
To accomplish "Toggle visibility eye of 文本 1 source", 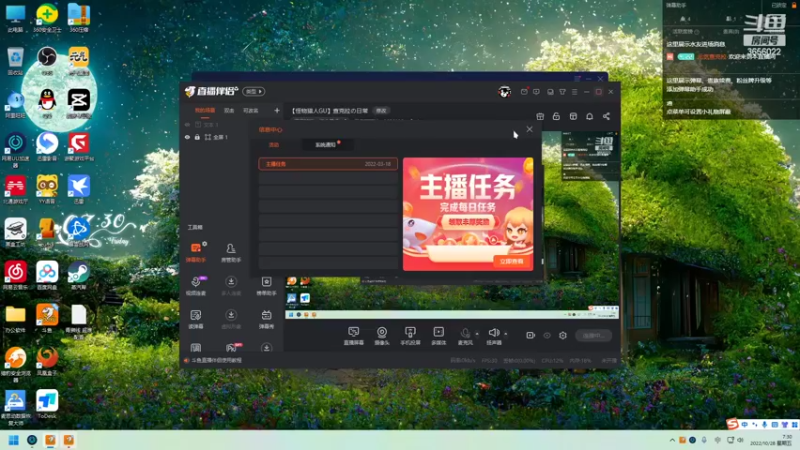I will (187, 124).
